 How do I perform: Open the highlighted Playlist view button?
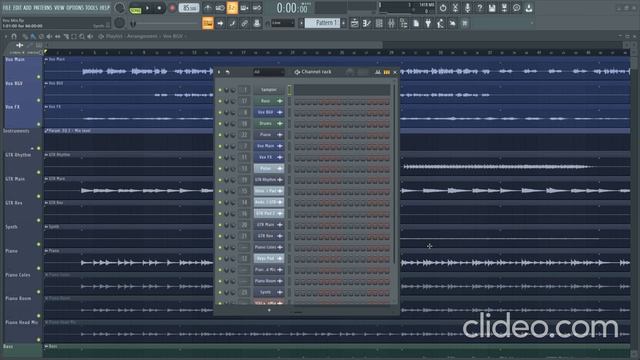pyautogui.click(x=208, y=23)
